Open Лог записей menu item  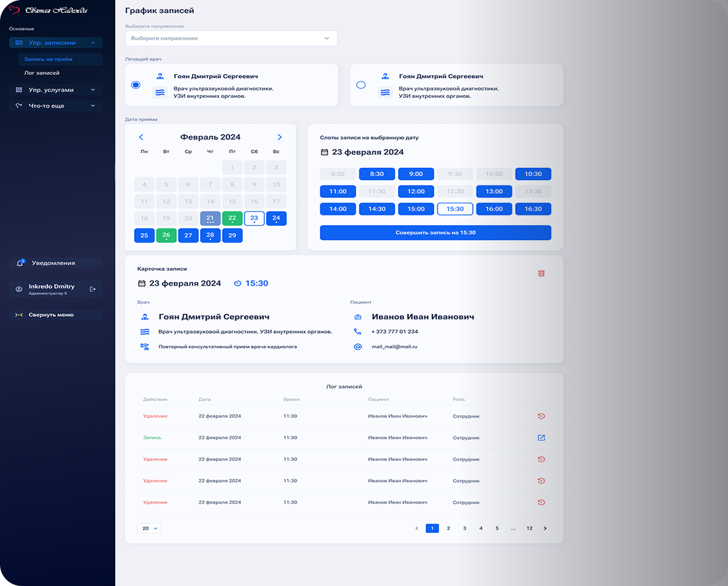coord(42,73)
